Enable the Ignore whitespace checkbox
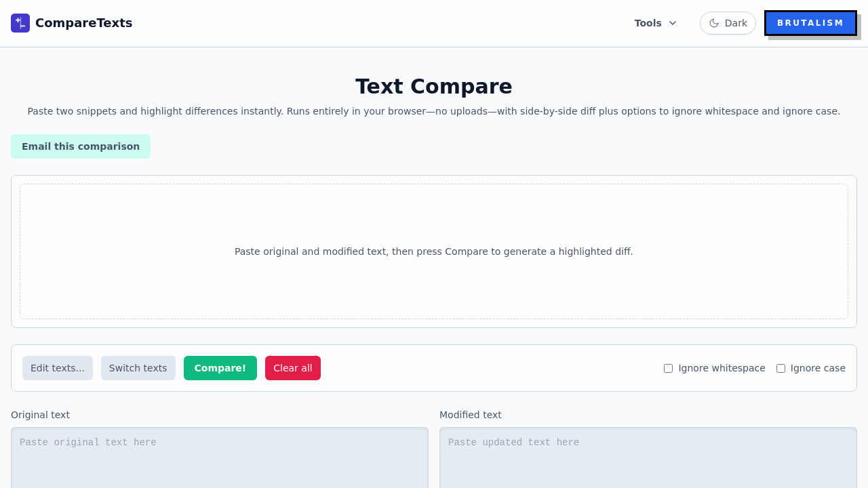Image resolution: width=868 pixels, height=488 pixels. click(668, 368)
